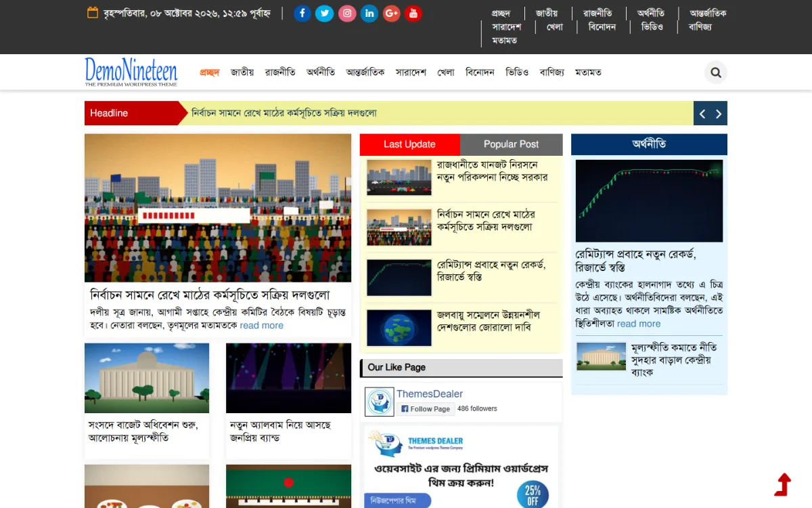The width and height of the screenshot is (812, 508).
Task: Select বিনোদন in the main navigation
Action: tap(480, 72)
